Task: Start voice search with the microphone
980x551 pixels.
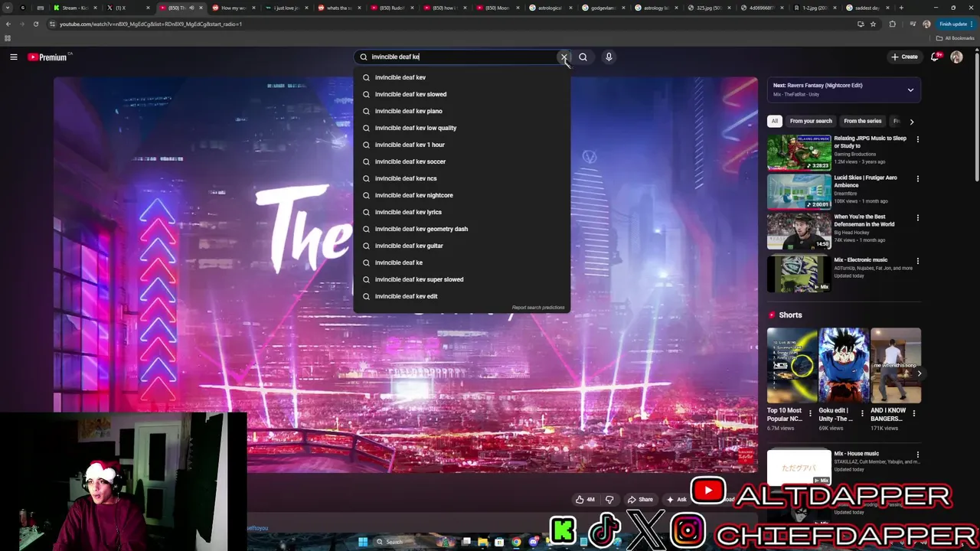Action: click(x=609, y=57)
